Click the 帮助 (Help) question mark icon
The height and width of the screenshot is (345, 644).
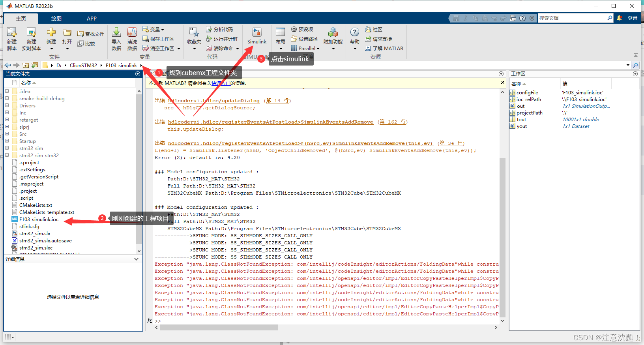click(x=355, y=32)
